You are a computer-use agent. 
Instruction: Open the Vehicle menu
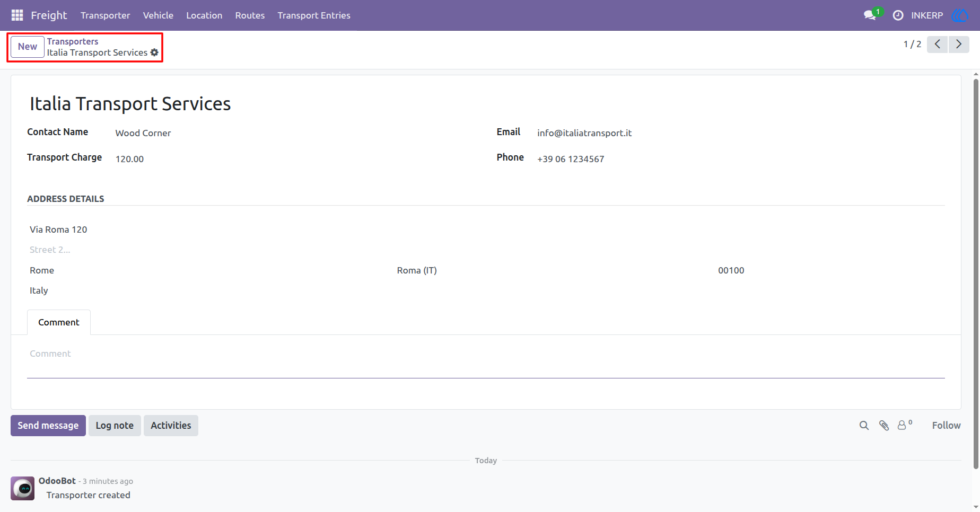(158, 15)
